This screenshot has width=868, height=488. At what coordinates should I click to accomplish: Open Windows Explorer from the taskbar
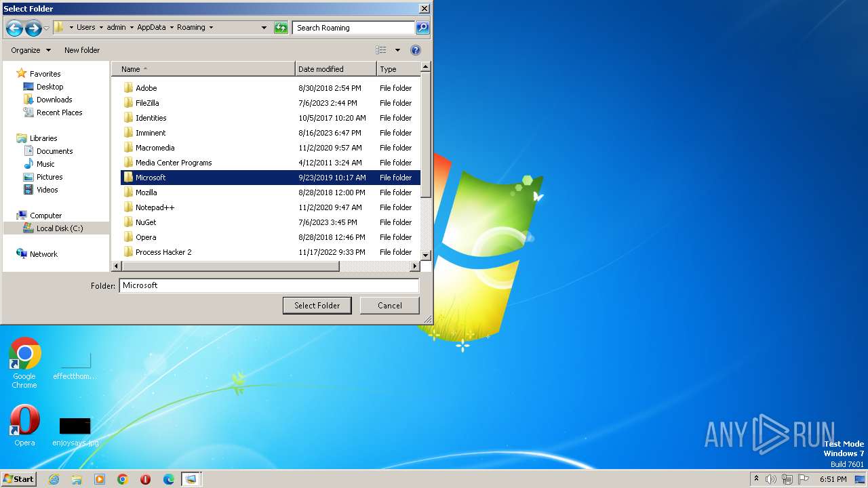point(77,479)
